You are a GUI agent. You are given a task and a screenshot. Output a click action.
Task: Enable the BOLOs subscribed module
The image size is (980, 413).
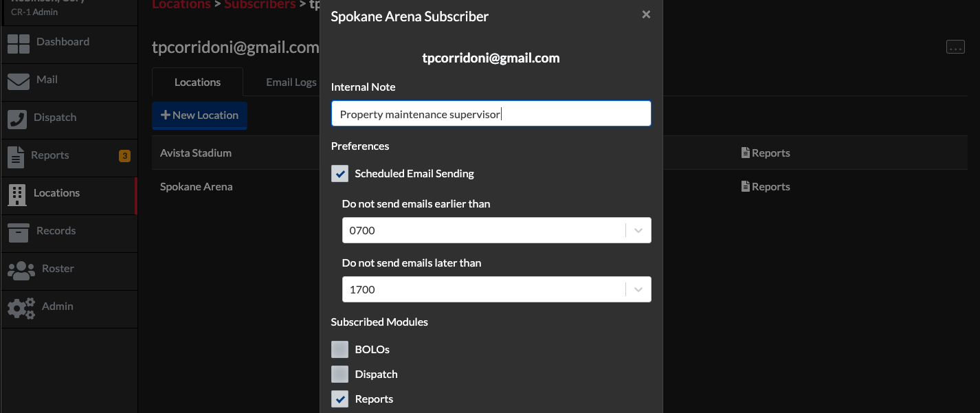click(339, 349)
